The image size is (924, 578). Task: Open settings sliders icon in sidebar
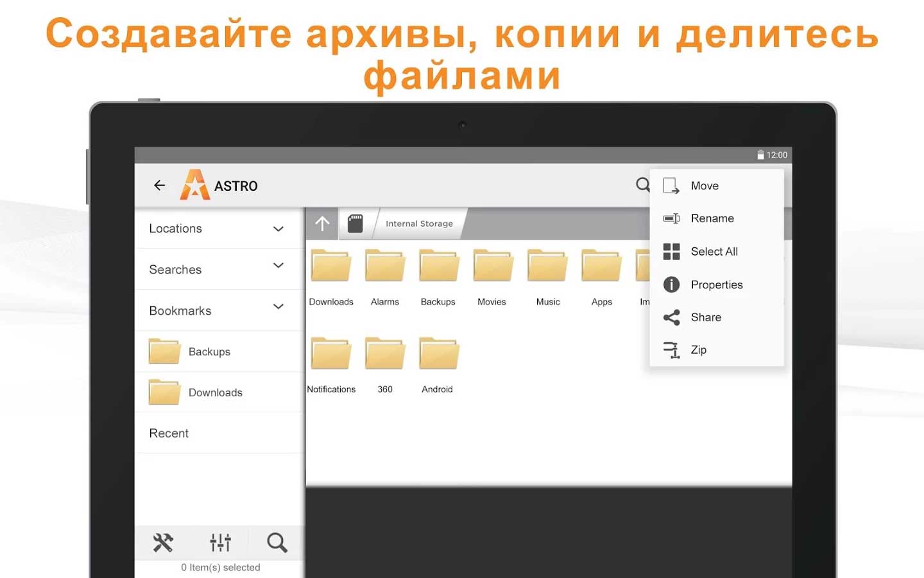(x=220, y=543)
